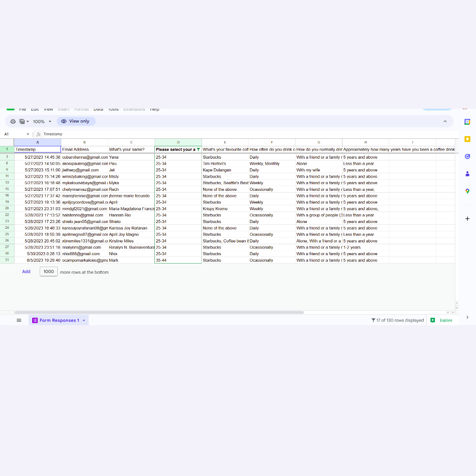Open the filter views table icon

point(24,122)
